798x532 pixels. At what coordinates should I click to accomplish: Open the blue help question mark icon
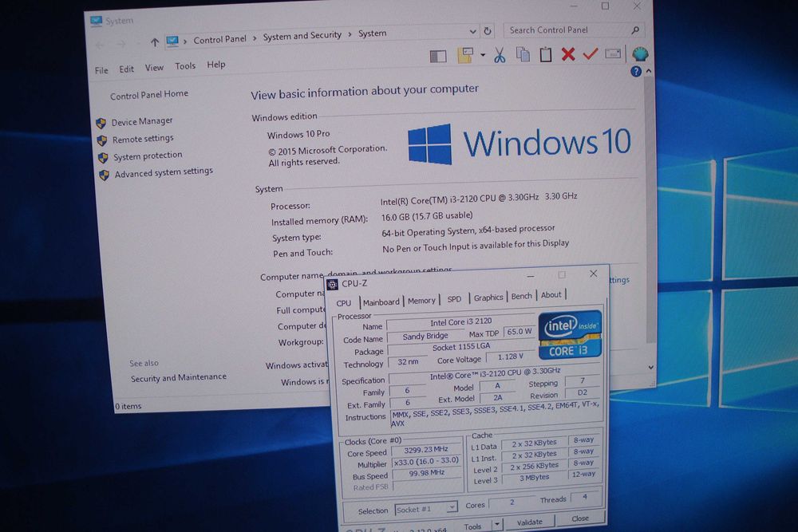pos(636,71)
